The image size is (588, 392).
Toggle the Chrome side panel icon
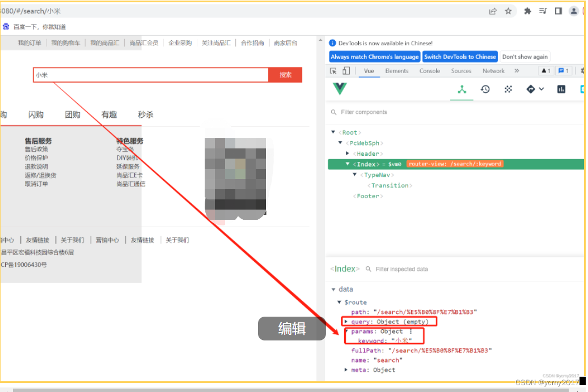click(x=559, y=11)
